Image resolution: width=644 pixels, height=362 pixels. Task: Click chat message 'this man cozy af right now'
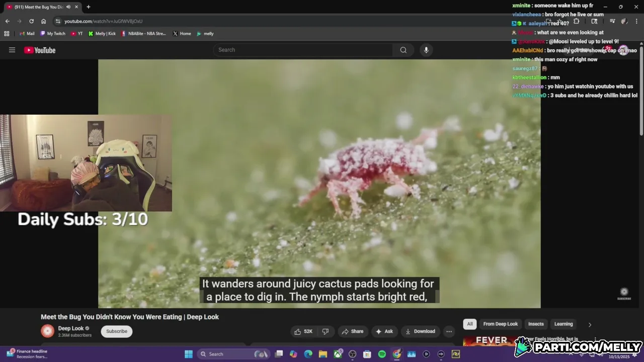566,59
